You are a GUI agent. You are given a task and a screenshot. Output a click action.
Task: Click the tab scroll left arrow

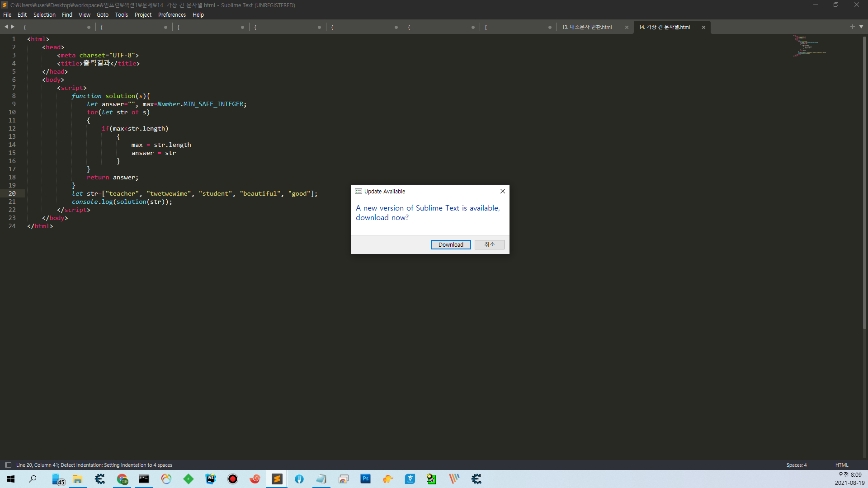coord(6,27)
